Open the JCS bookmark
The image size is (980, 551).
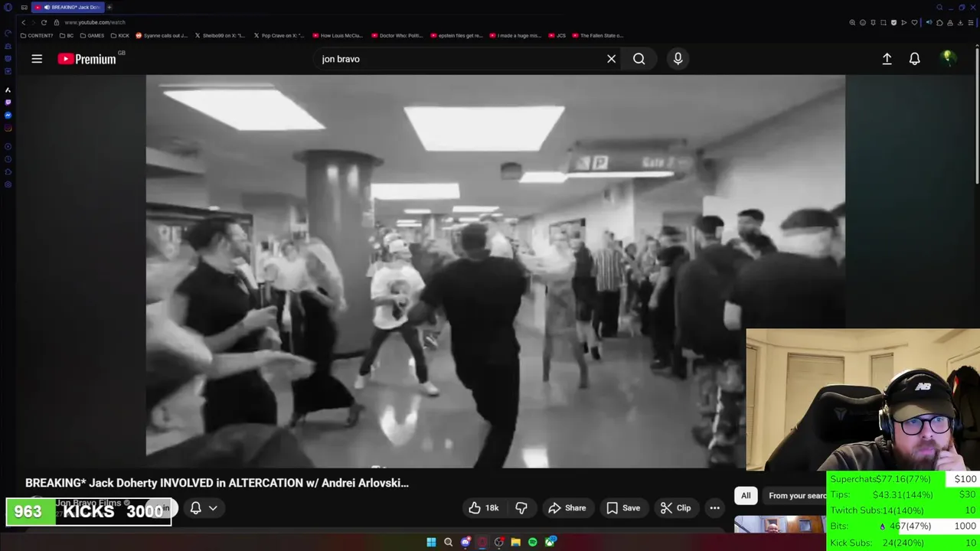(x=557, y=35)
